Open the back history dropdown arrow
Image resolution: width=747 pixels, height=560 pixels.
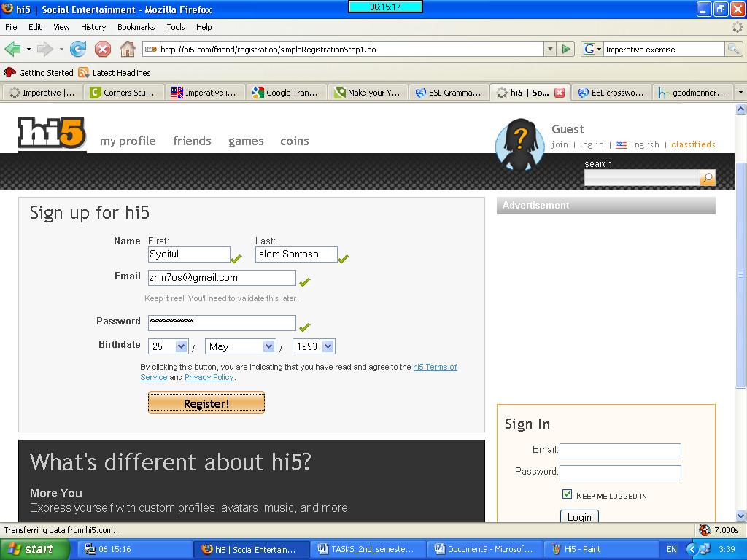[x=28, y=49]
